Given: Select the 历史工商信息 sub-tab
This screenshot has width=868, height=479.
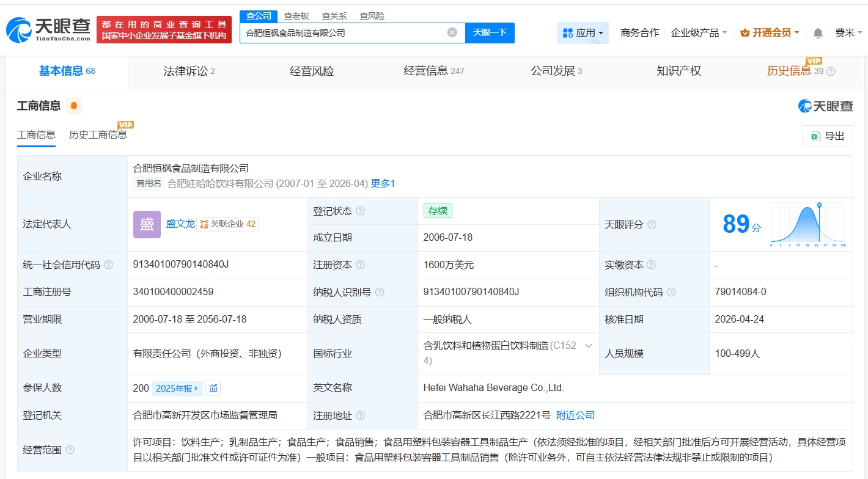Looking at the screenshot, I should [98, 135].
